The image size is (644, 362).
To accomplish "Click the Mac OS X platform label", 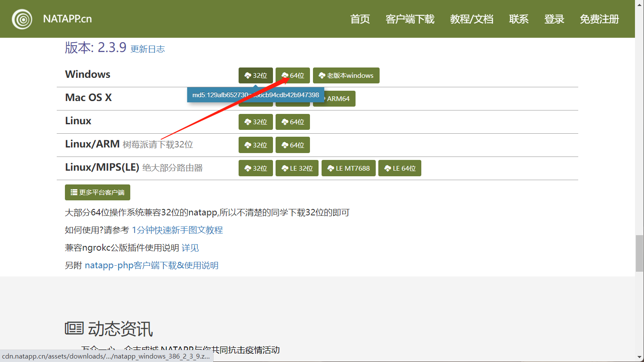I will (x=89, y=98).
